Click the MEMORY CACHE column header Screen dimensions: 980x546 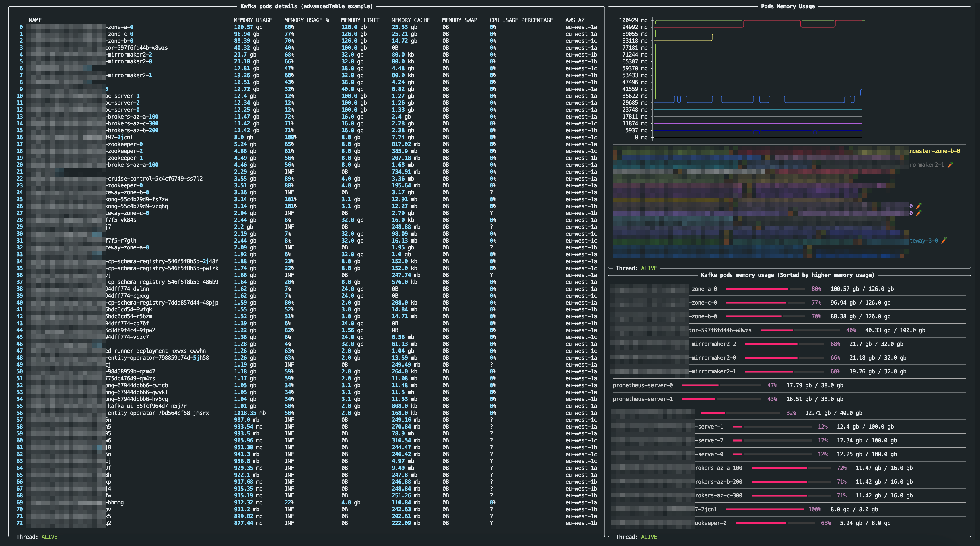(x=411, y=20)
